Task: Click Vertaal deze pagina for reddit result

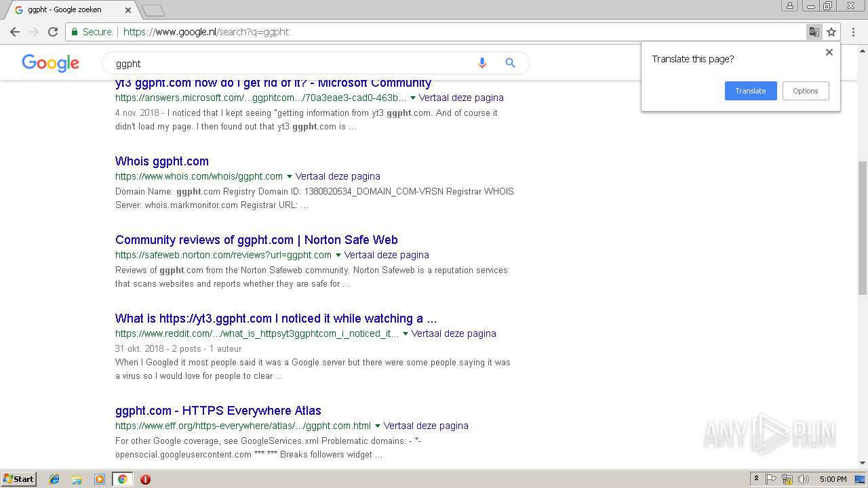Action: (454, 333)
